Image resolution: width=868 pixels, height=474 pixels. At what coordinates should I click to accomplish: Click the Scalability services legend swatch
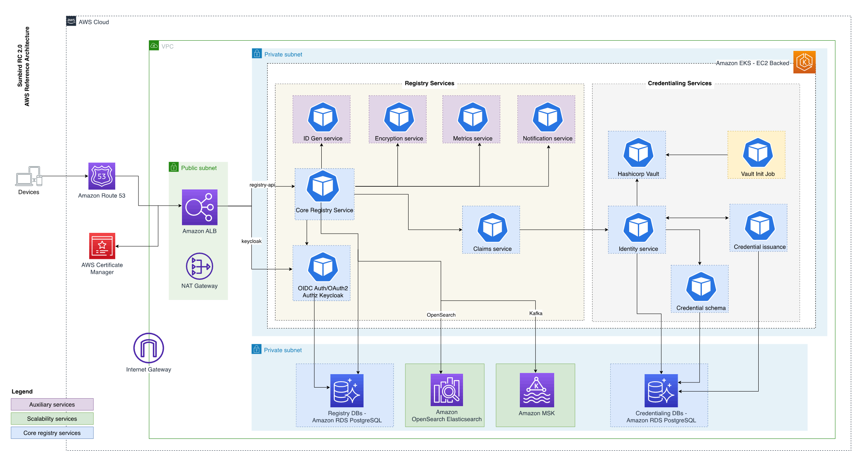(52, 418)
